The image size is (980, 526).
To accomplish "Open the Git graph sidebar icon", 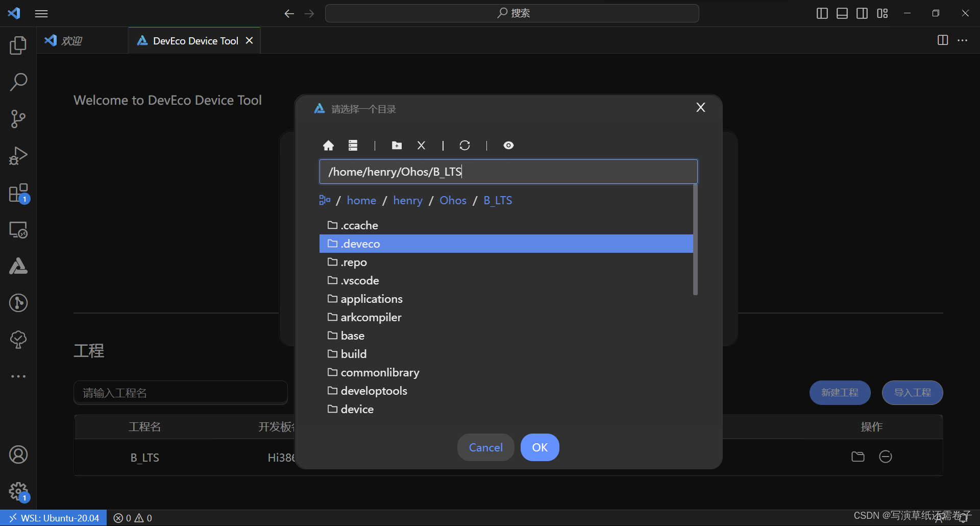I will (x=18, y=303).
